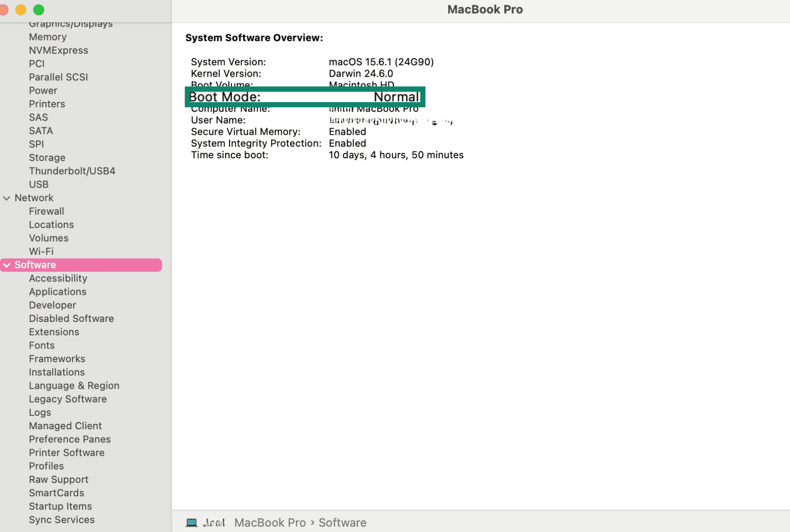Open Firewall under Network
790x532 pixels.
47,211
